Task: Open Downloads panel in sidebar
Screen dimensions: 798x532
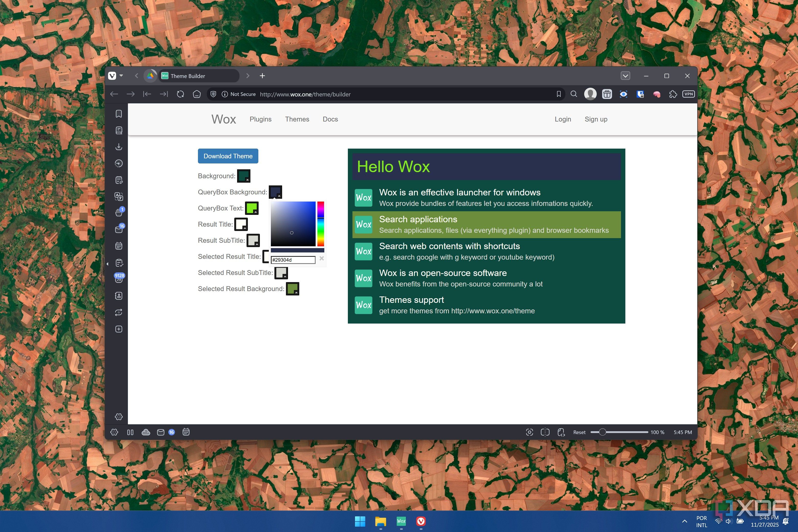Action: (119, 147)
